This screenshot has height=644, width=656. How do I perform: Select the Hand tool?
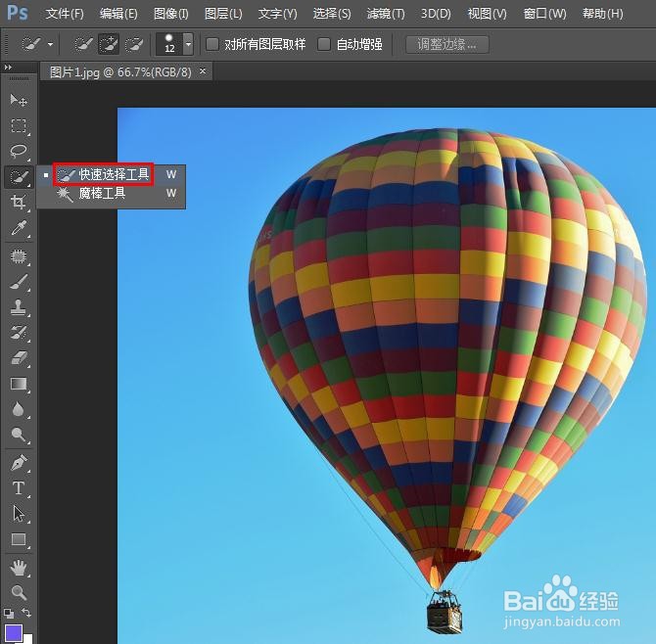(19, 568)
